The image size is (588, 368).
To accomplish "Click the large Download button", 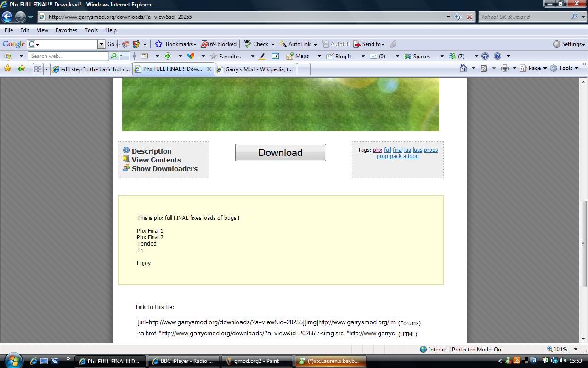I will [x=280, y=152].
